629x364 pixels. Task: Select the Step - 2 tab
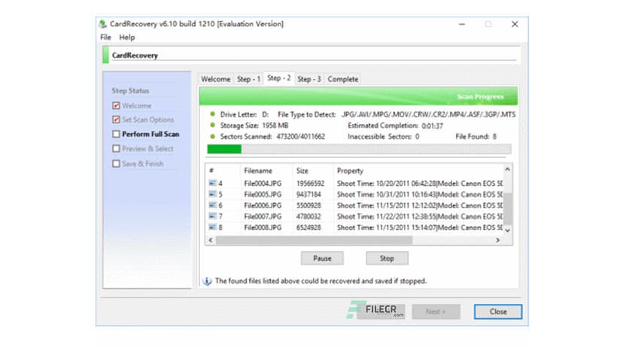pyautogui.click(x=279, y=78)
